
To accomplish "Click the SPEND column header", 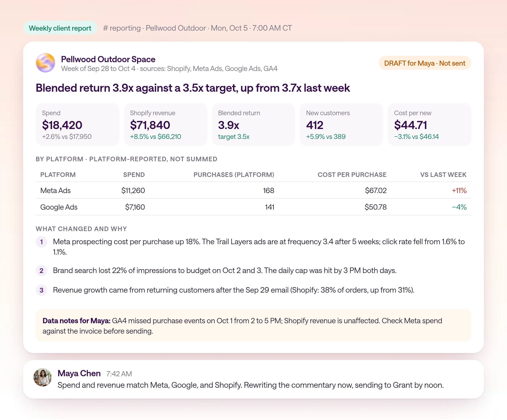I will click(134, 175).
